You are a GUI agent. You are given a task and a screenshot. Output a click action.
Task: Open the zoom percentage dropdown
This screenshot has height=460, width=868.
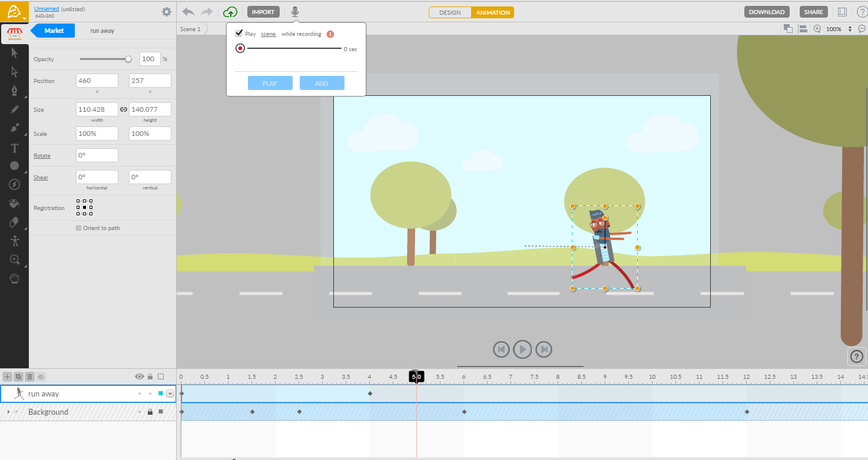tap(850, 29)
